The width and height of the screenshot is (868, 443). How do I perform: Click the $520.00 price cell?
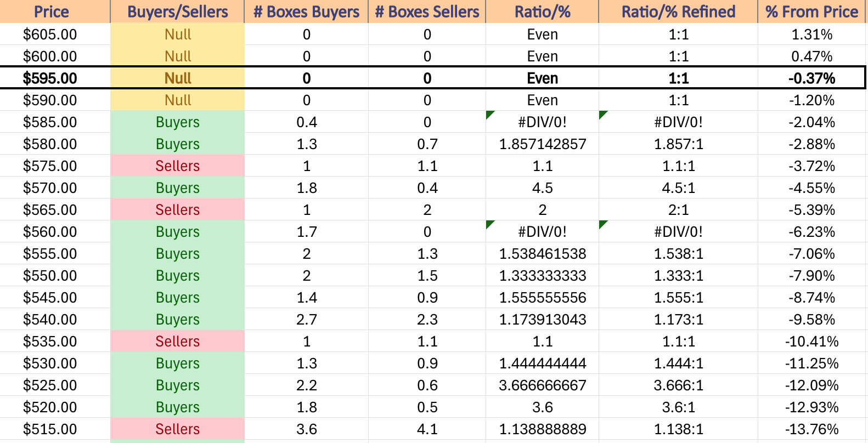[55, 407]
